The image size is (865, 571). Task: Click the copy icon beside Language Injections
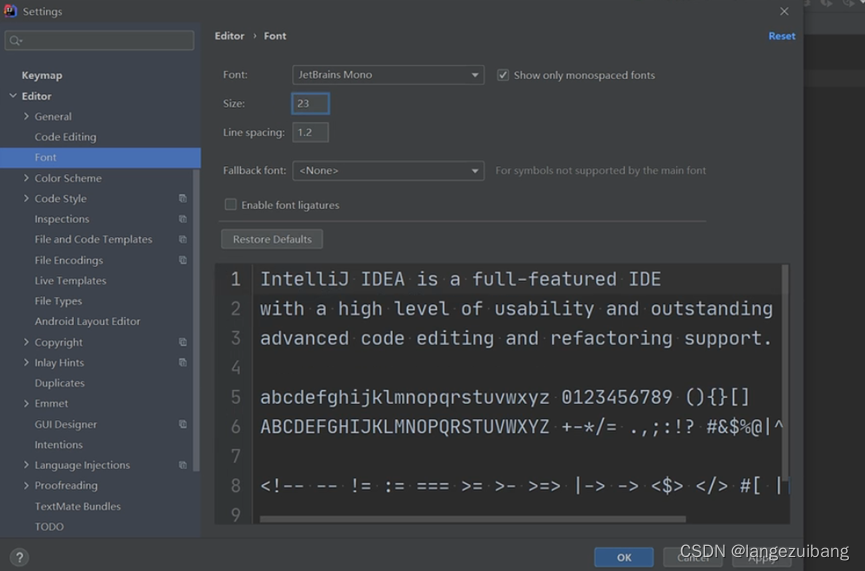(183, 465)
